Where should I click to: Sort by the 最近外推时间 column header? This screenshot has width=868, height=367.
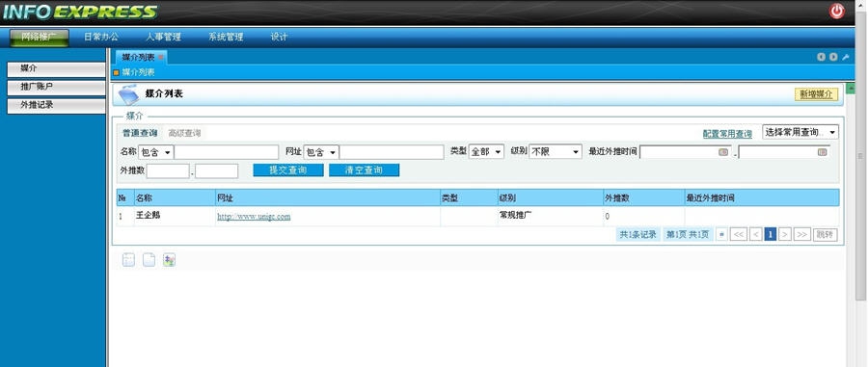click(x=762, y=197)
